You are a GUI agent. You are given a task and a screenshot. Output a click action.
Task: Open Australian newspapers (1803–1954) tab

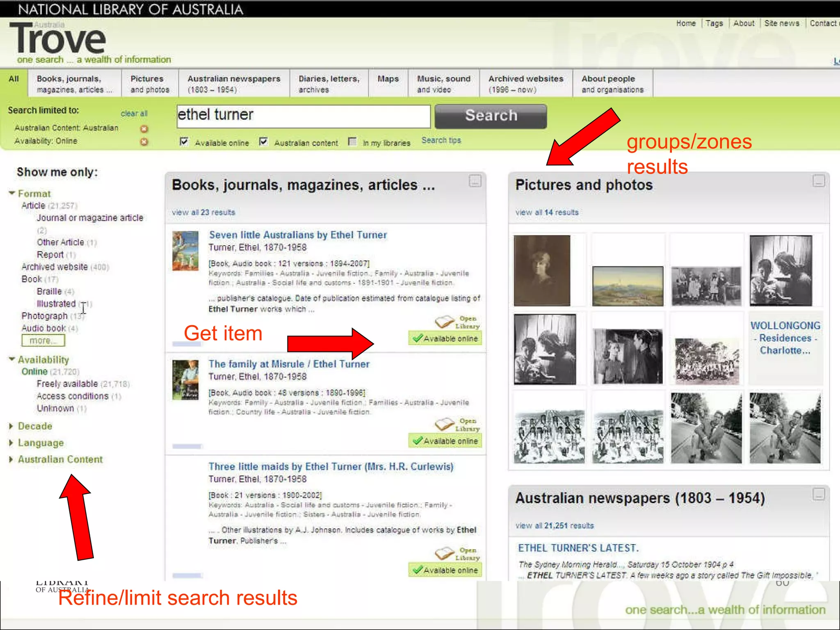click(234, 84)
